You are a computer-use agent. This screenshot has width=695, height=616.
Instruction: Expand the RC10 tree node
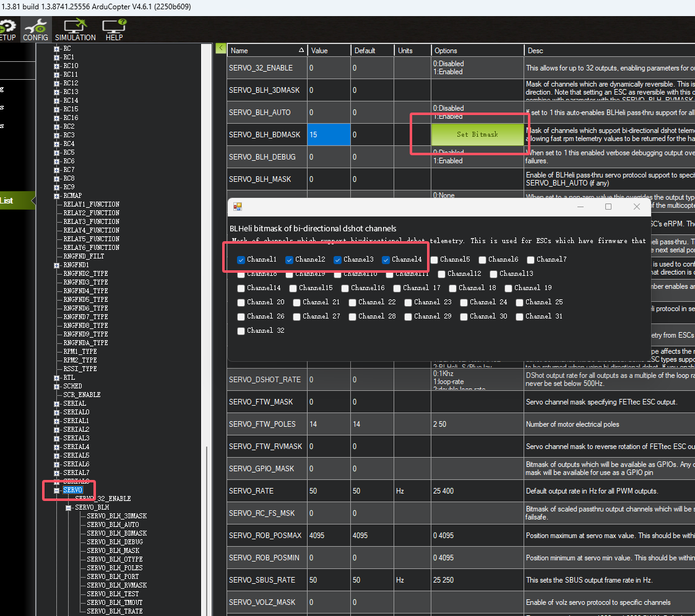coord(57,66)
